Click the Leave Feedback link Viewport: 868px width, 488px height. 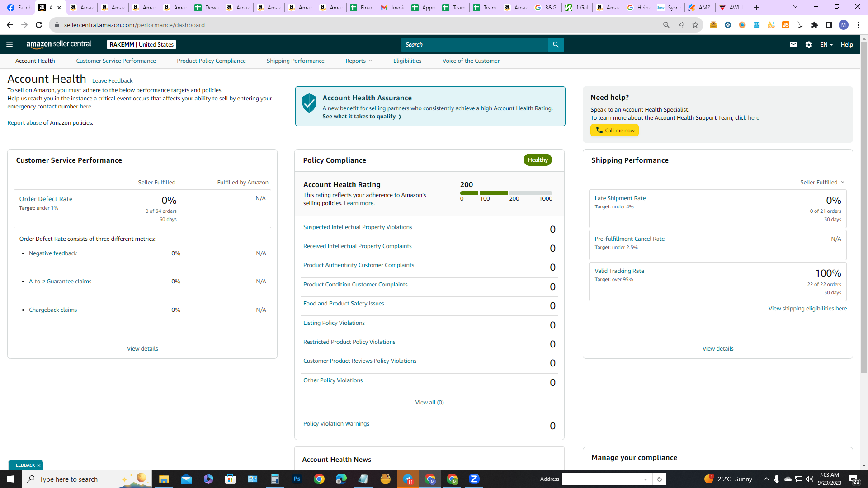click(x=112, y=81)
